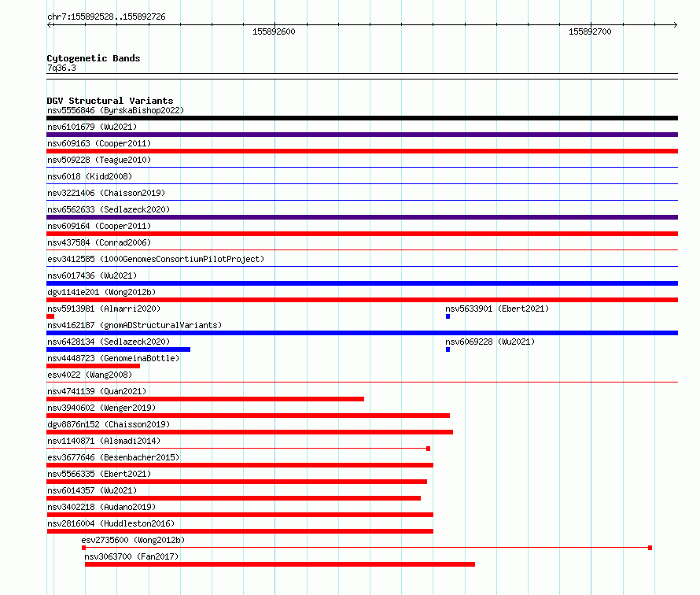Click the nsv5913981 (Almarri2020) label
This screenshot has height=595, width=700.
[104, 309]
